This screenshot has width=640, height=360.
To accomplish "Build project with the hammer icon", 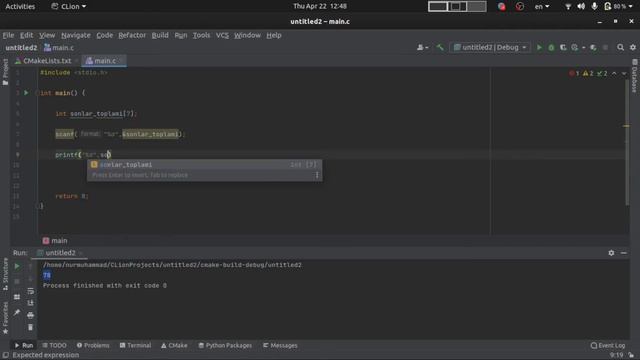I will [440, 47].
